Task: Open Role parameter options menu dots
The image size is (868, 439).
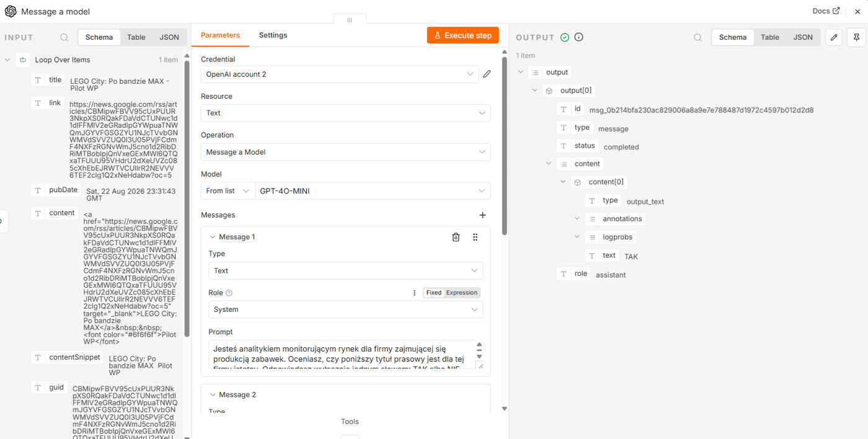Action: point(415,293)
